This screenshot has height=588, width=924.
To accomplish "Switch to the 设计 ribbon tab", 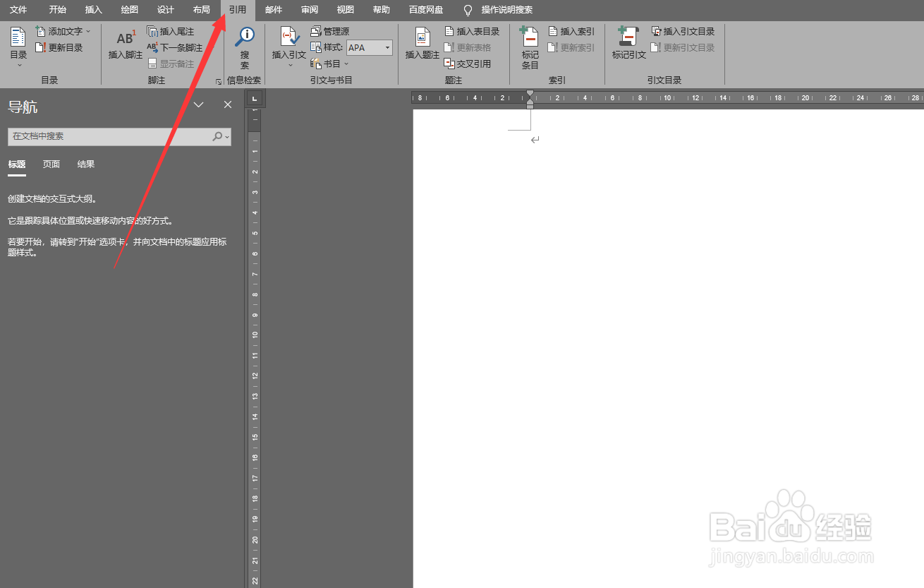I will point(166,10).
